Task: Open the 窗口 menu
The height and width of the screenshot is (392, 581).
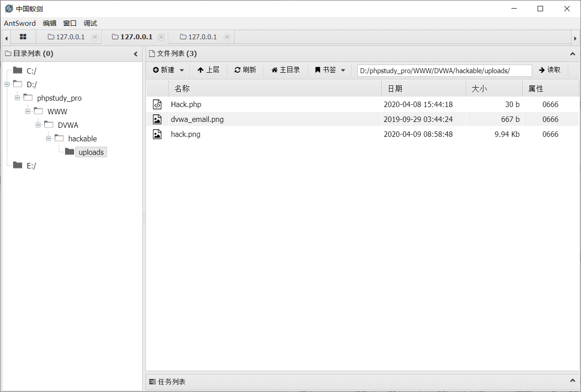Action: point(70,23)
